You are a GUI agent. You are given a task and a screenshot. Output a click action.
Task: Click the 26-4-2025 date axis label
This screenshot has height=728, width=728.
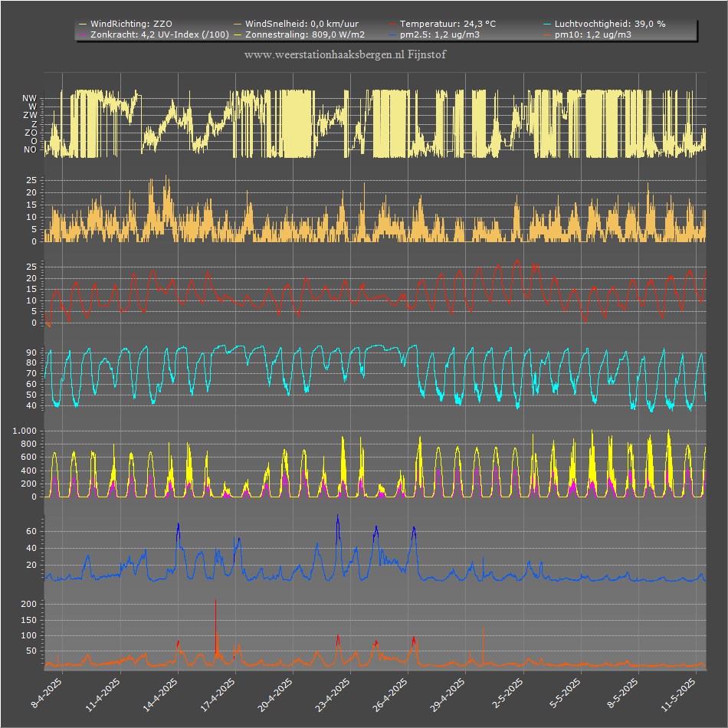pyautogui.click(x=391, y=695)
